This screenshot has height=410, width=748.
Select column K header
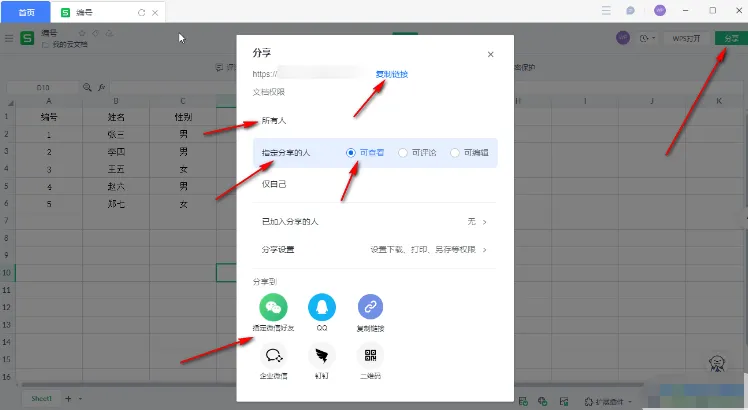click(x=719, y=101)
